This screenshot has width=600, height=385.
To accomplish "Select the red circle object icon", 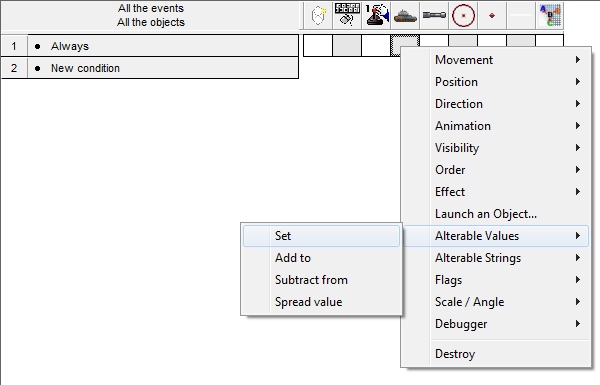I will pos(463,16).
